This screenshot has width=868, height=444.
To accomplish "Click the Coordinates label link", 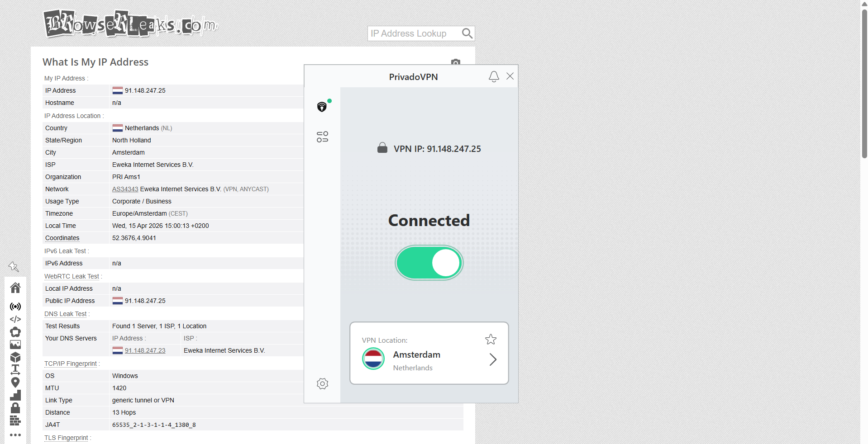I will click(62, 238).
